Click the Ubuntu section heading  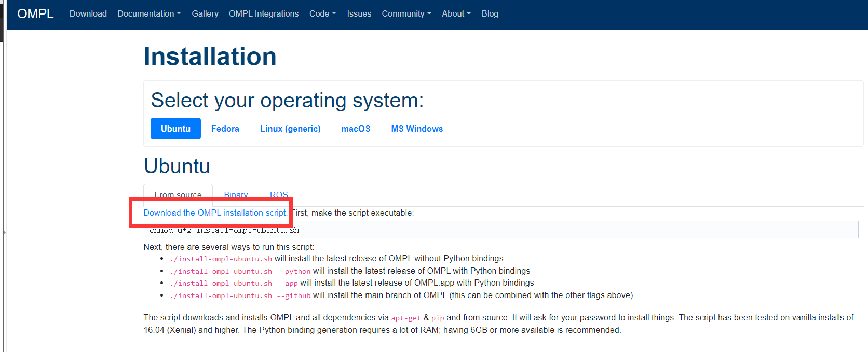click(x=177, y=166)
